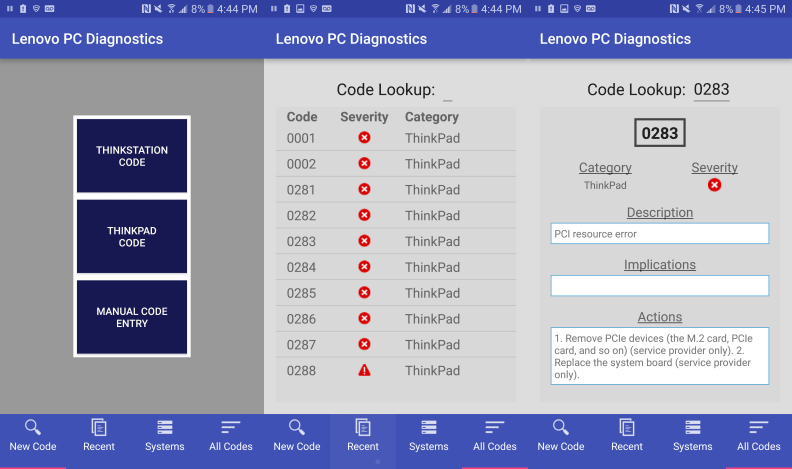
Task: Select the 0001 code row
Action: click(396, 138)
